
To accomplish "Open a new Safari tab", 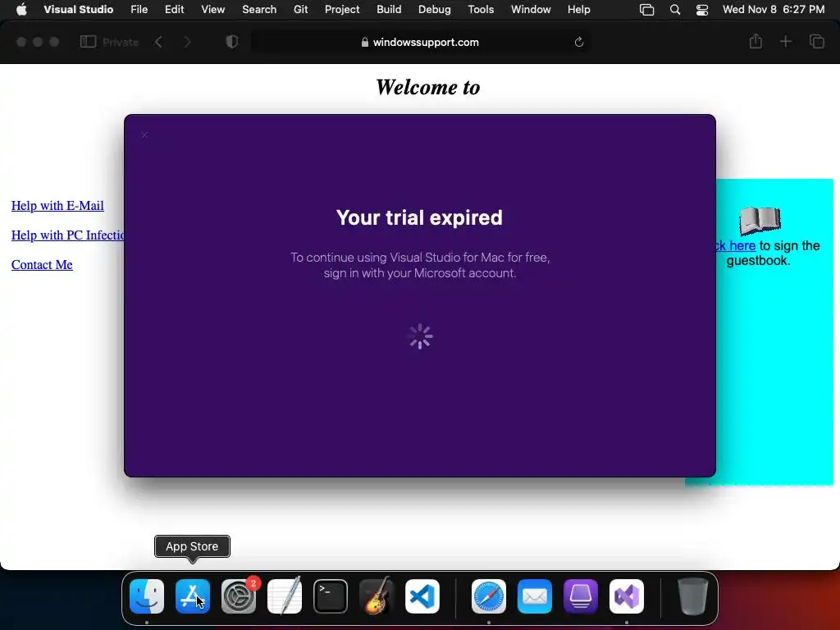I will (x=785, y=41).
